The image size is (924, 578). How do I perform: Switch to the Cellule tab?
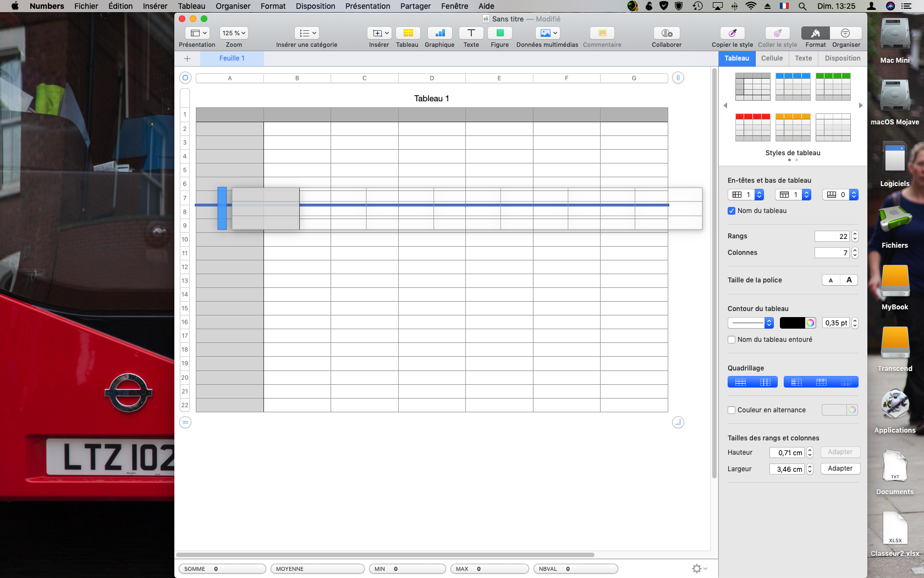tap(772, 58)
